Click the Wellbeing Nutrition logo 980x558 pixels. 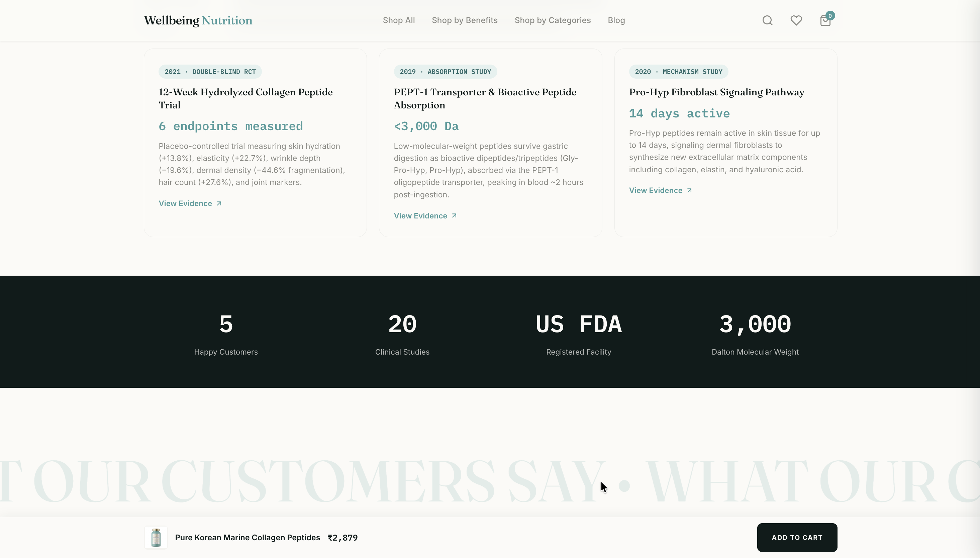(x=198, y=20)
